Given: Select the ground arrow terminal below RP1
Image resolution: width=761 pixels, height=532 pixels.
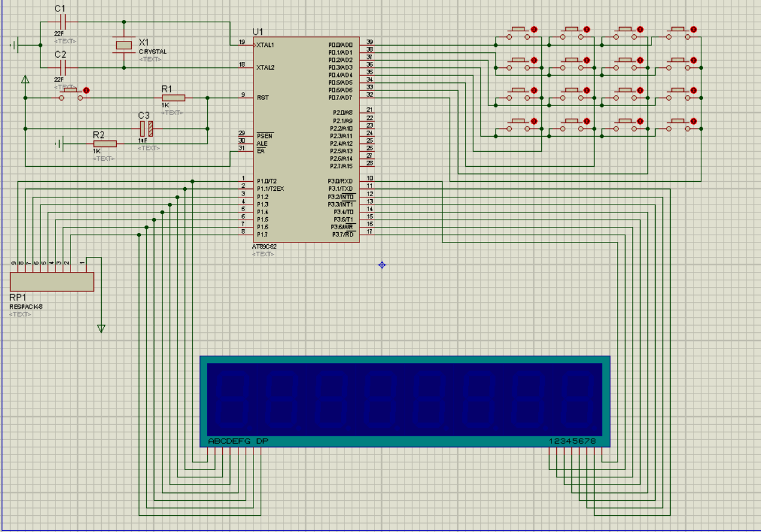Looking at the screenshot, I should tap(101, 329).
